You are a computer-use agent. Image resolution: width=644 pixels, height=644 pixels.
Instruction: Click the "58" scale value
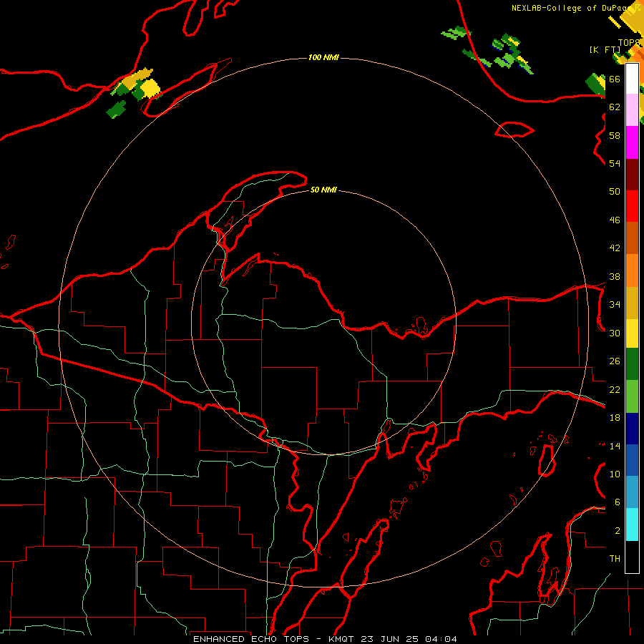(615, 135)
